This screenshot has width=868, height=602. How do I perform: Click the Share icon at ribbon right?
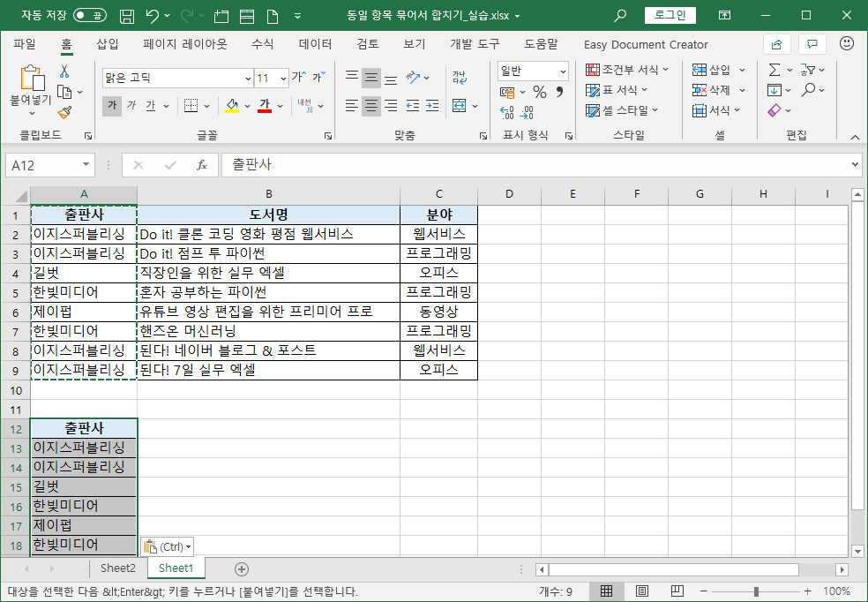[776, 44]
